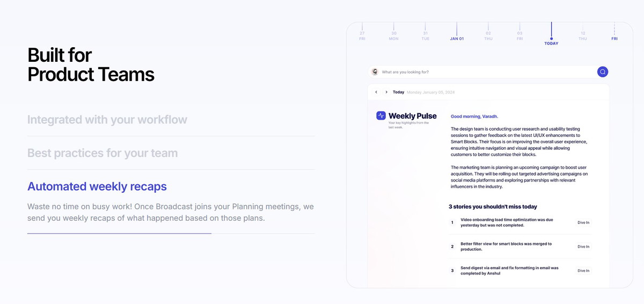The height and width of the screenshot is (304, 644).
Task: Jump to JAN 01 on the timeline
Action: (x=457, y=39)
